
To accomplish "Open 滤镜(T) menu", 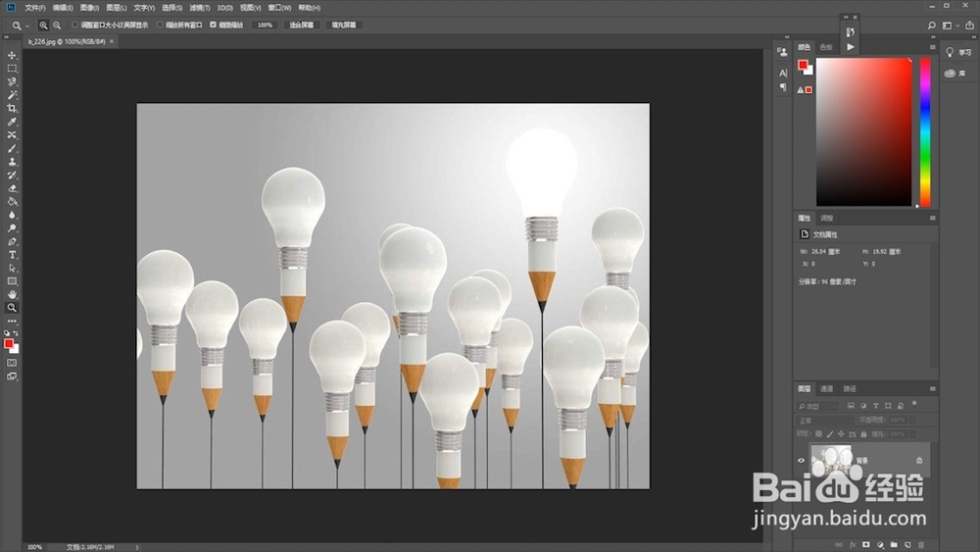I will 199,8.
